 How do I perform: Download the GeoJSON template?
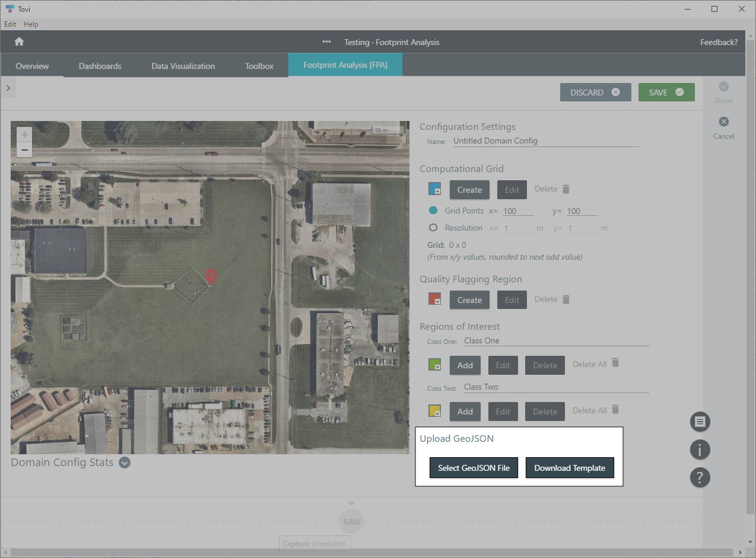pyautogui.click(x=570, y=467)
